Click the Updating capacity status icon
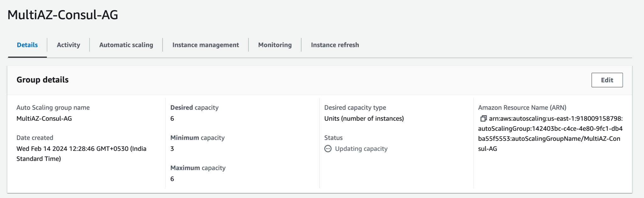Screen dimensions: 644x198 pyautogui.click(x=328, y=149)
